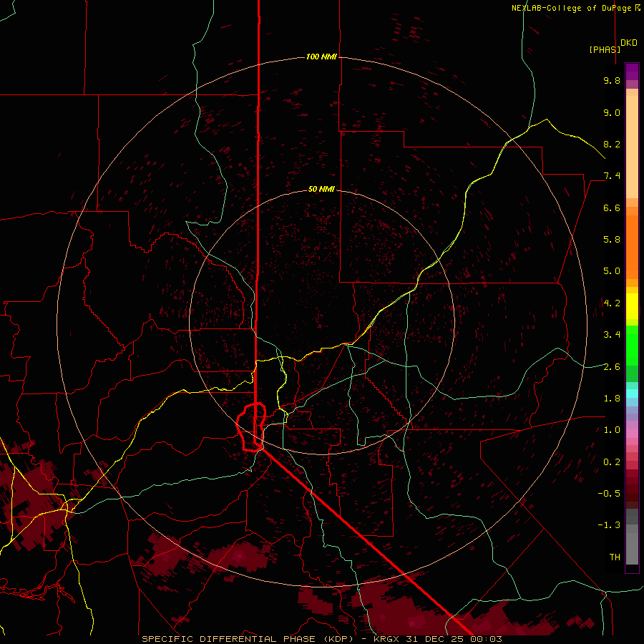Viewport: 644px width, 644px height.
Task: Pick the dark red segment of color bar
Action: point(632,489)
